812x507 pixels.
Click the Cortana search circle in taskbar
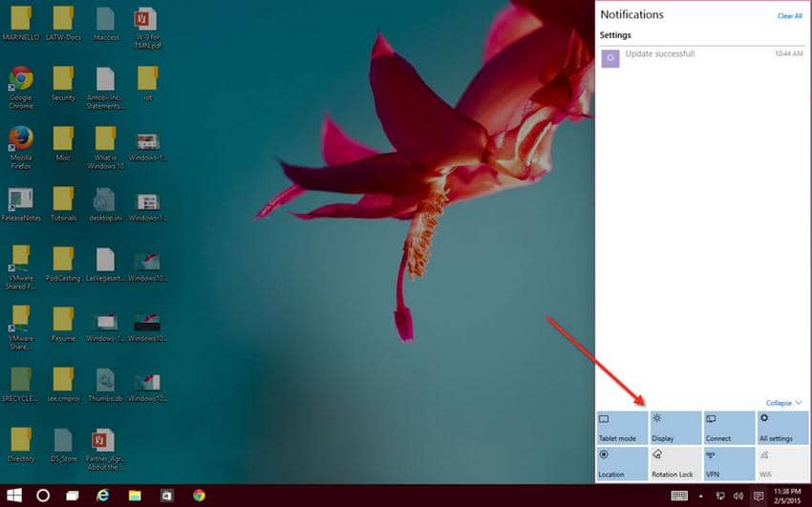[x=43, y=496]
